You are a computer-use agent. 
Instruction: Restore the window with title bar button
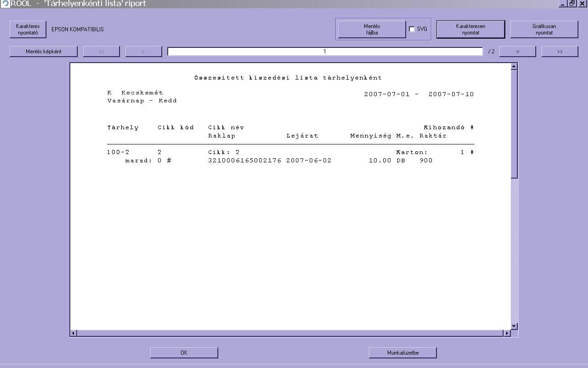tap(572, 3)
